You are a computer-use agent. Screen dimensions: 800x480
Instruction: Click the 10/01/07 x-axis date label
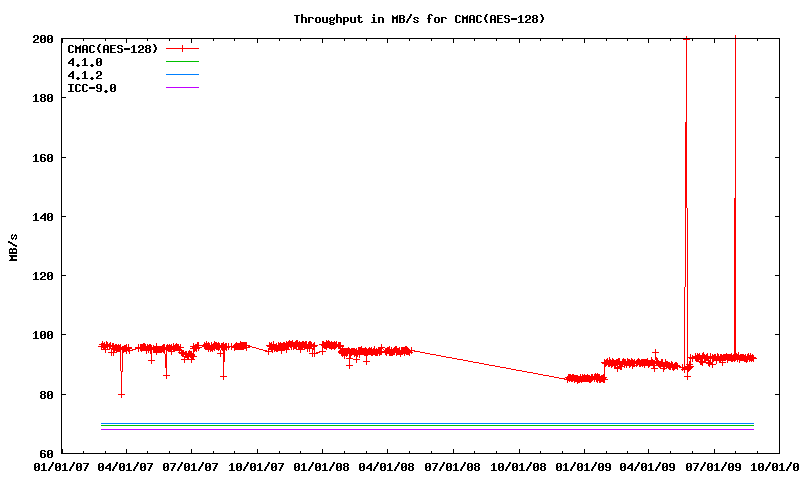pos(257,466)
